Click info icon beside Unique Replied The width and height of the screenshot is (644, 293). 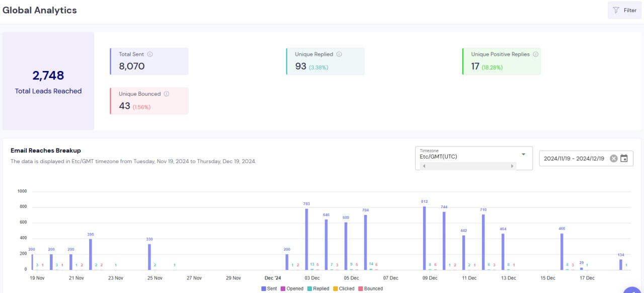[339, 54]
